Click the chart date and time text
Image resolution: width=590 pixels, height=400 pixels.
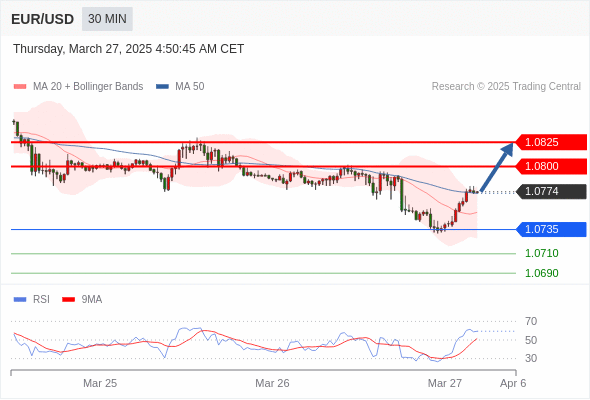tap(128, 49)
